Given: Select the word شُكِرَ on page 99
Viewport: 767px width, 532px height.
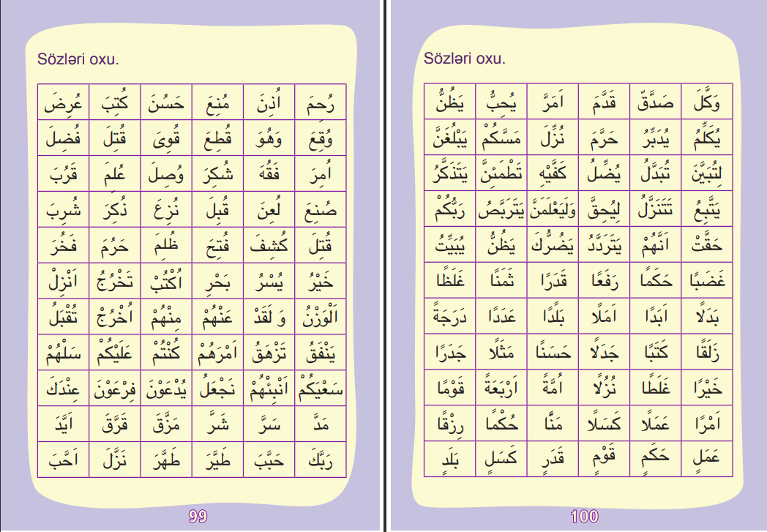Looking at the screenshot, I should point(217,174).
